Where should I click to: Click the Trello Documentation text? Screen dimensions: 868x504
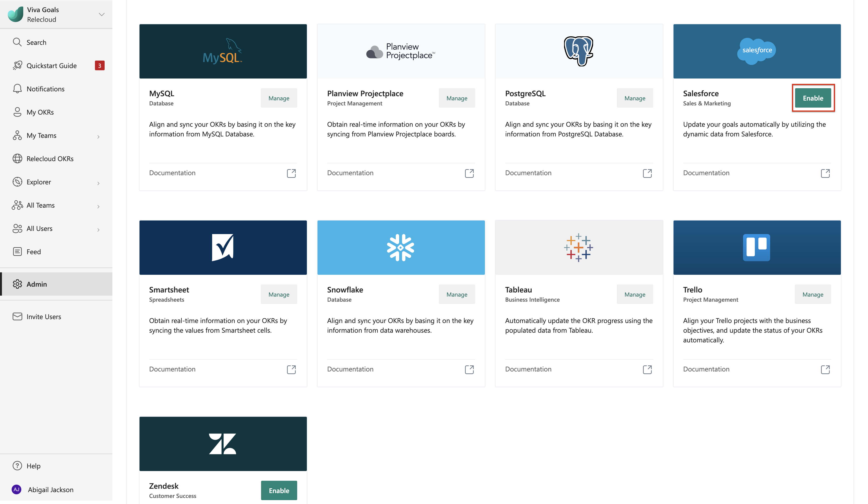(706, 369)
